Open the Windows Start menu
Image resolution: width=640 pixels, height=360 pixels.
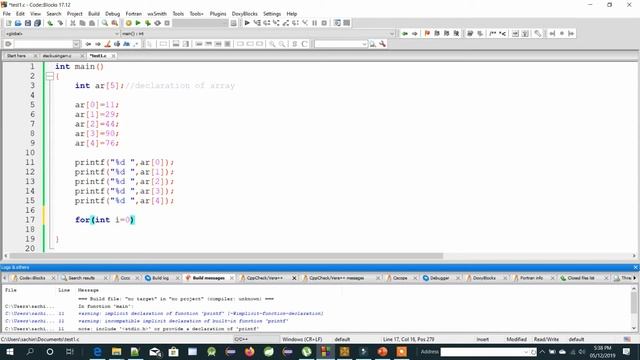[x=10, y=351]
